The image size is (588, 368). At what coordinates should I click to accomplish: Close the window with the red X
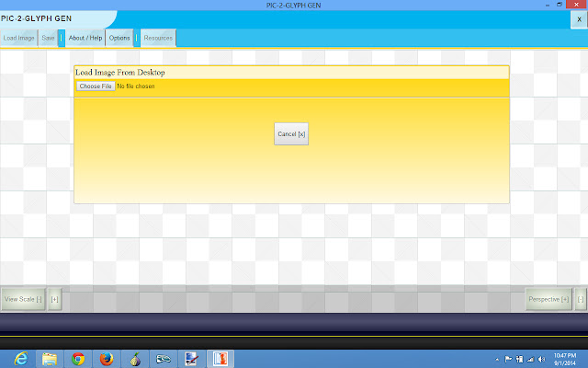click(577, 5)
